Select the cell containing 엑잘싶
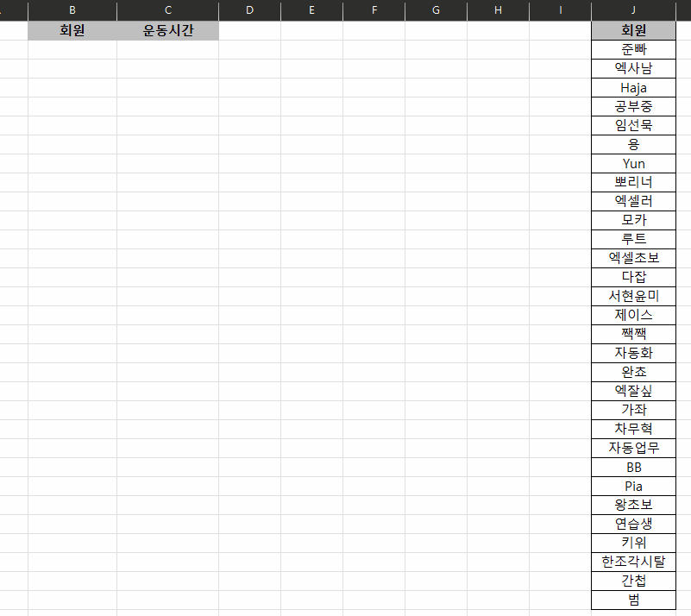Viewport: 691px width, 616px height. coord(634,391)
